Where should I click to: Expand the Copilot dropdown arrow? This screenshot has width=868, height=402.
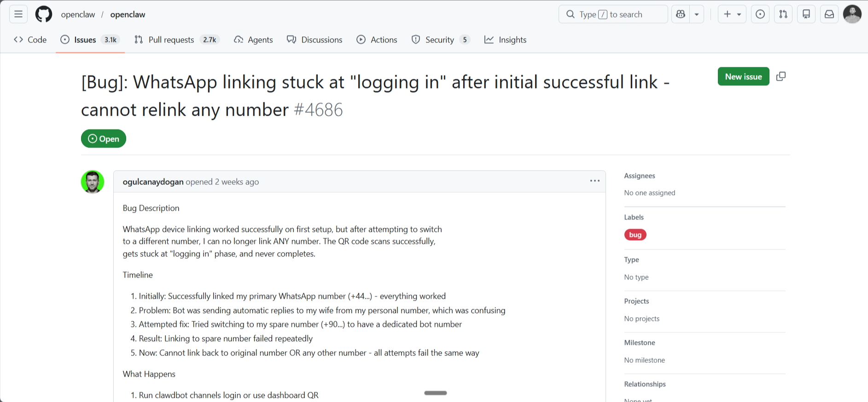(697, 14)
